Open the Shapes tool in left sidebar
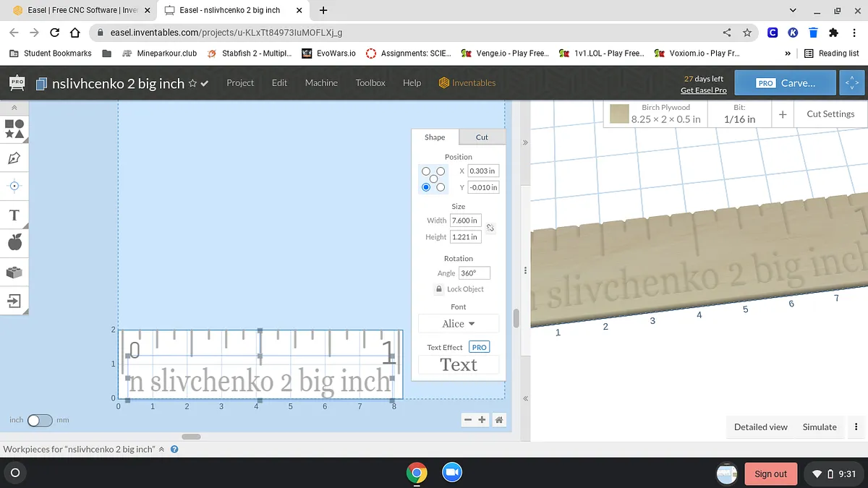Image resolution: width=868 pixels, height=488 pixels. (14, 129)
